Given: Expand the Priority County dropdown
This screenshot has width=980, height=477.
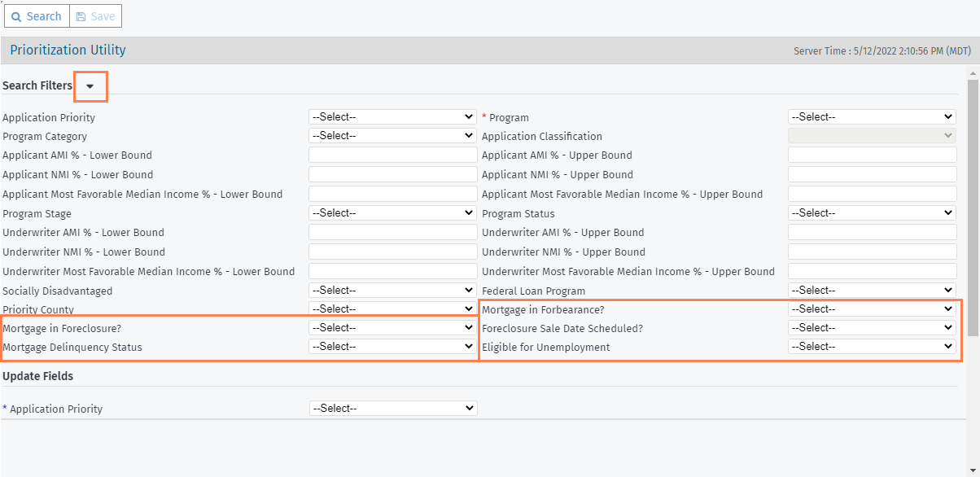Looking at the screenshot, I should click(392, 309).
